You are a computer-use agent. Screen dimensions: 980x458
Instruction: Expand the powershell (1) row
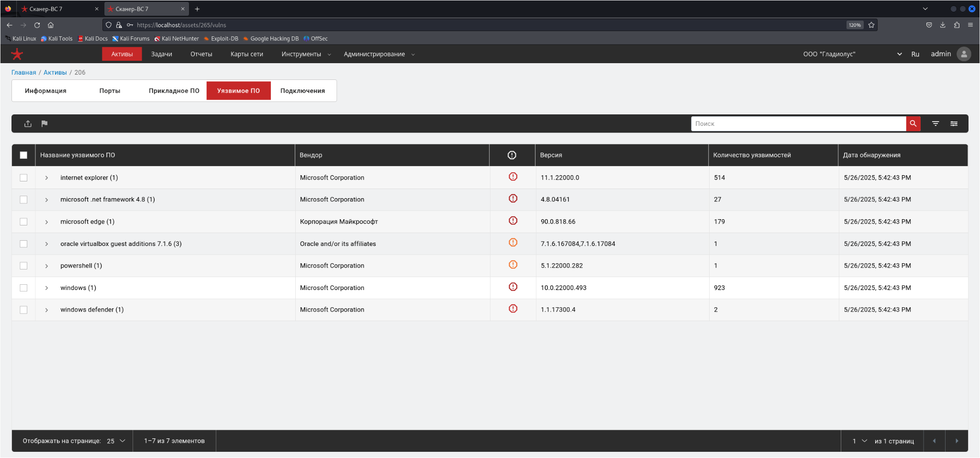pyautogui.click(x=46, y=266)
